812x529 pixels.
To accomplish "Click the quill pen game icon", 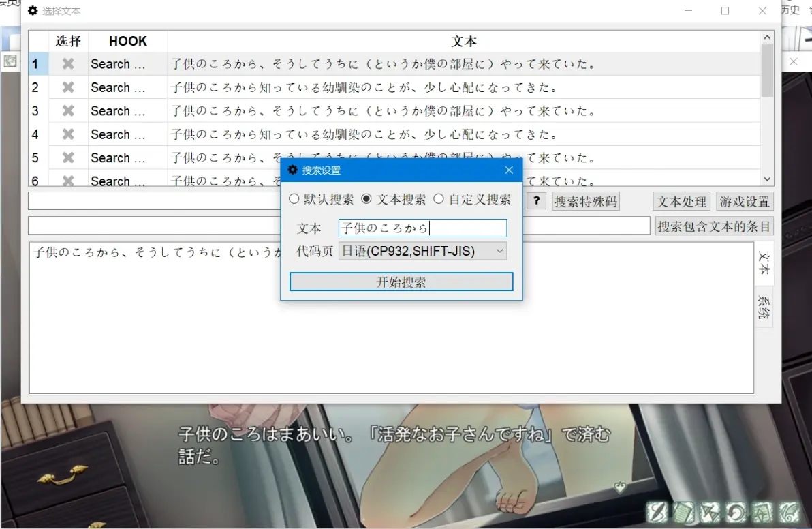I will [x=657, y=511].
